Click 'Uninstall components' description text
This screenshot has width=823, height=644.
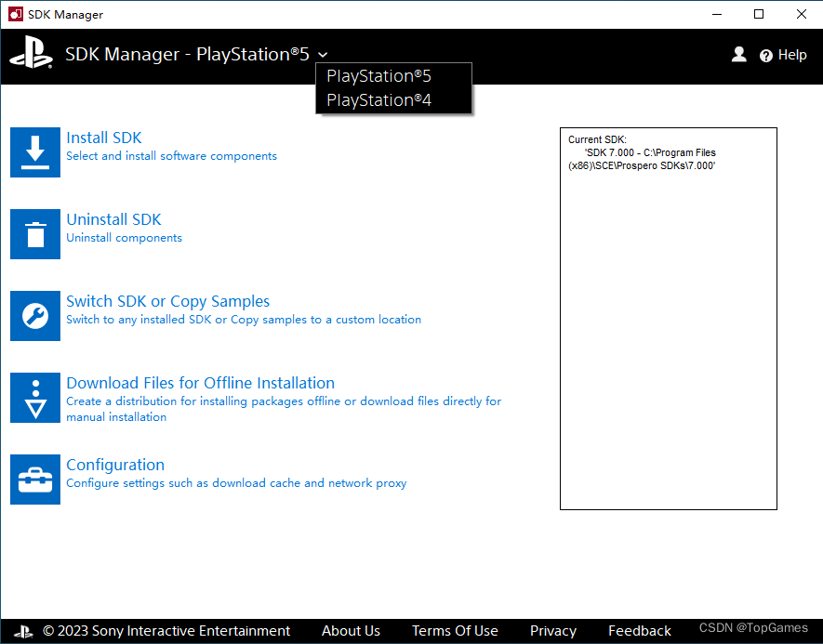124,238
